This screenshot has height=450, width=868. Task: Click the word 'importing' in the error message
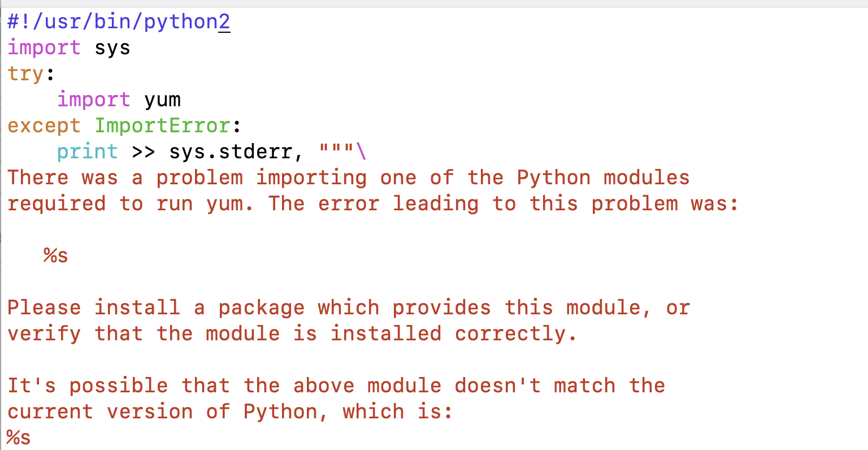point(311,178)
